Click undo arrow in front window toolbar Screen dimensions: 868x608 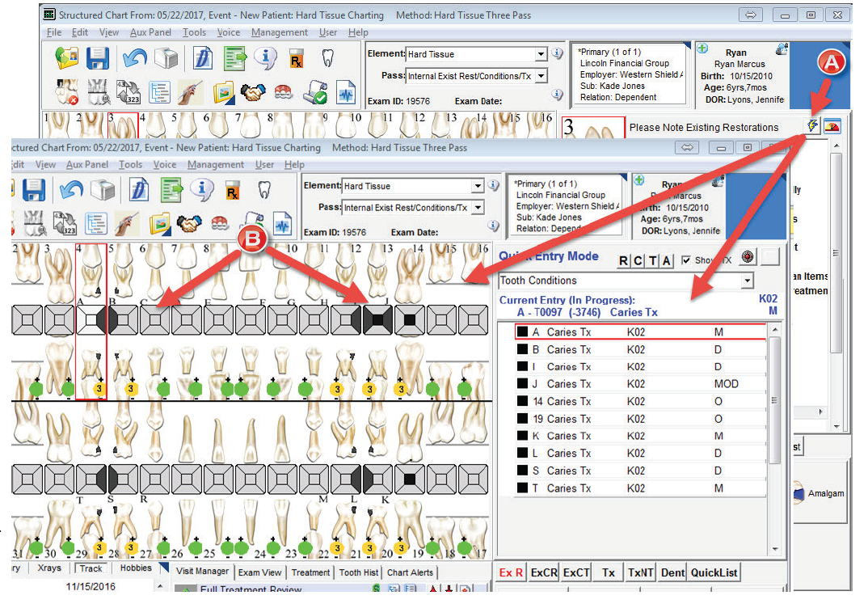click(71, 190)
